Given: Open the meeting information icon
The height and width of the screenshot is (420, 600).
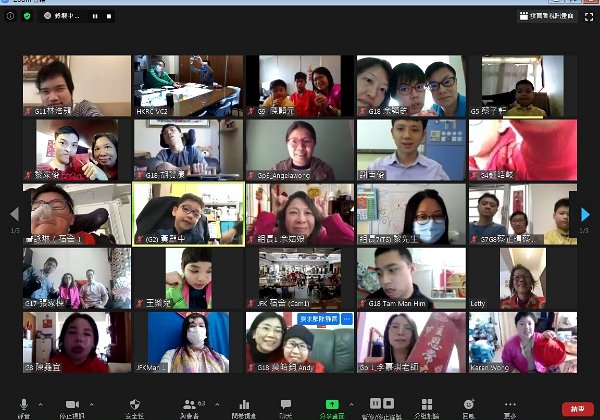Looking at the screenshot, I should [10, 16].
